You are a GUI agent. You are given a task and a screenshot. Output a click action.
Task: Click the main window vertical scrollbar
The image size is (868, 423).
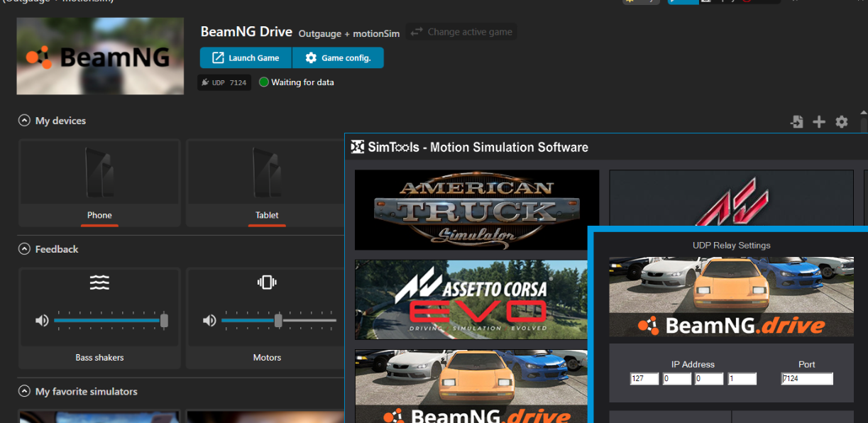(864, 121)
